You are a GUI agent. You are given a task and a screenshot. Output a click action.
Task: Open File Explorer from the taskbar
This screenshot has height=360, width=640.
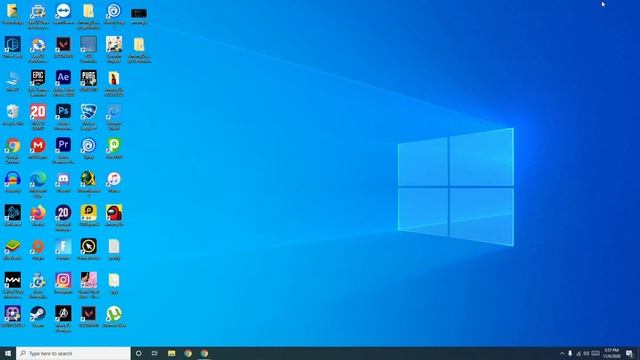171,353
